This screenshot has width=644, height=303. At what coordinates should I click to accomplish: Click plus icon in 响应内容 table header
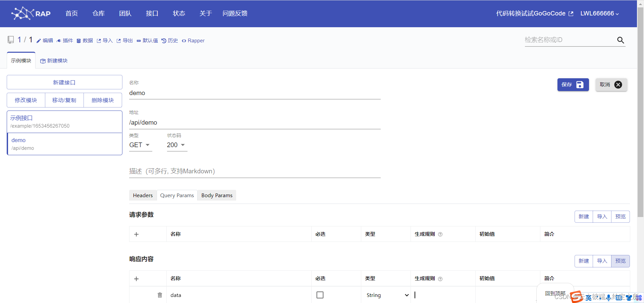136,279
